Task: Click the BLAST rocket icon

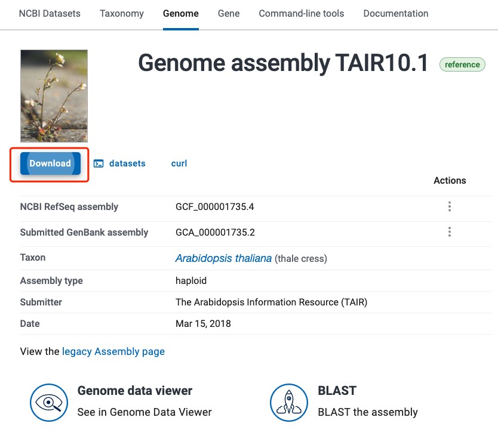Action: (x=289, y=403)
